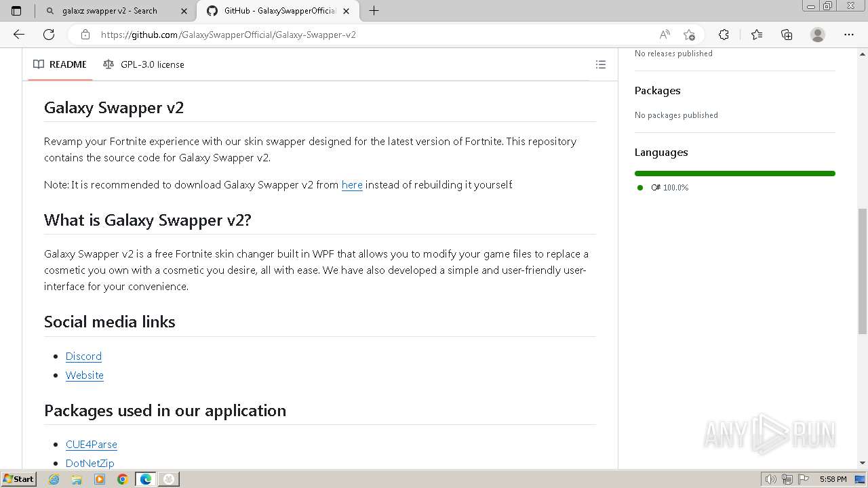The image size is (868, 488).
Task: Click 'Packages used in our application' heading
Action: (165, 411)
